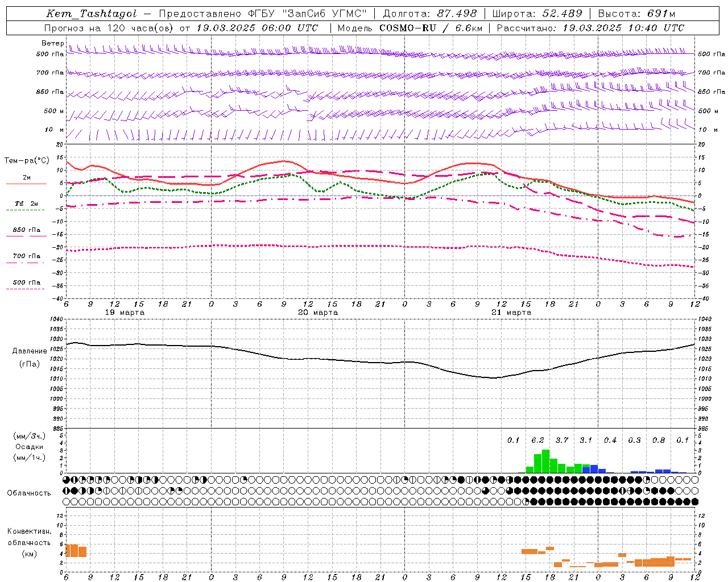Click the solid line sample under 2м legend

[x=26, y=184]
